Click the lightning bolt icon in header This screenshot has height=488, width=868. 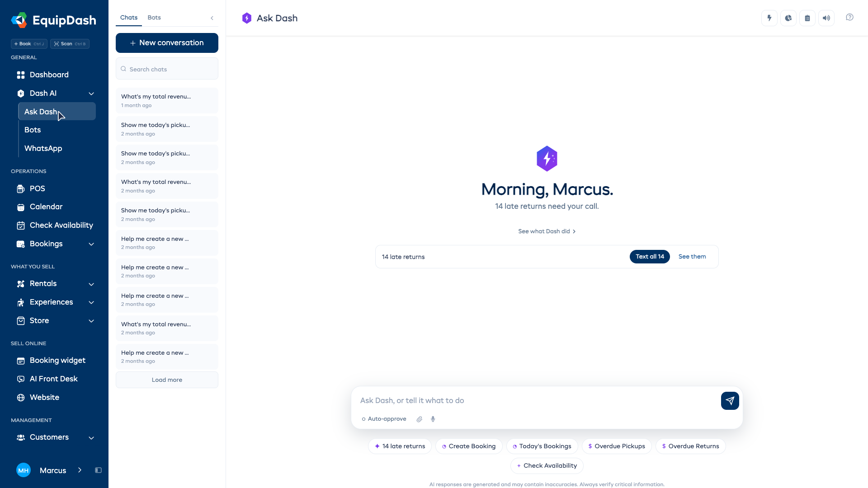[769, 18]
